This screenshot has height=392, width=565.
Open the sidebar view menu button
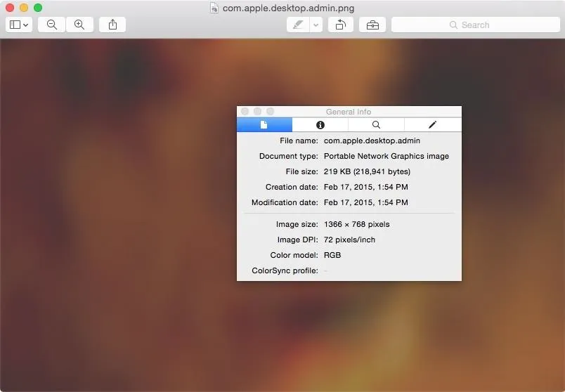tap(19, 25)
